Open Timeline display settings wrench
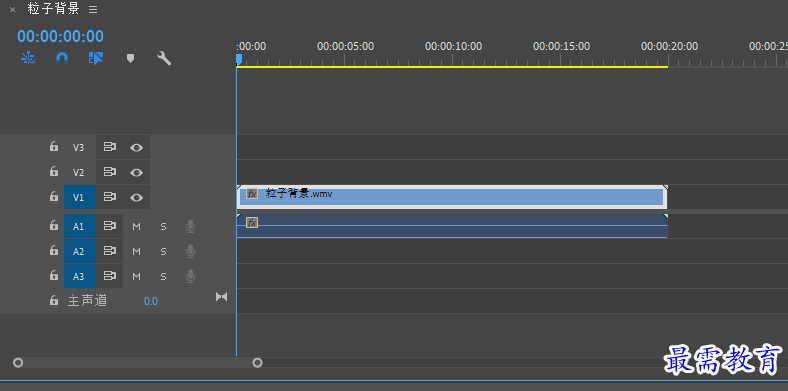Screen dimensions: 788x391 [x=164, y=58]
